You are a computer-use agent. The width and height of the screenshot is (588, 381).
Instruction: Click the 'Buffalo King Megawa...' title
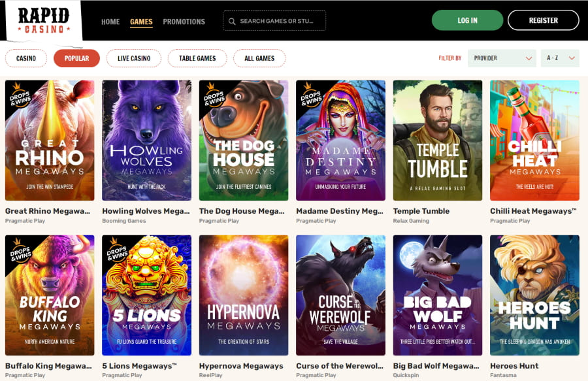(x=48, y=366)
